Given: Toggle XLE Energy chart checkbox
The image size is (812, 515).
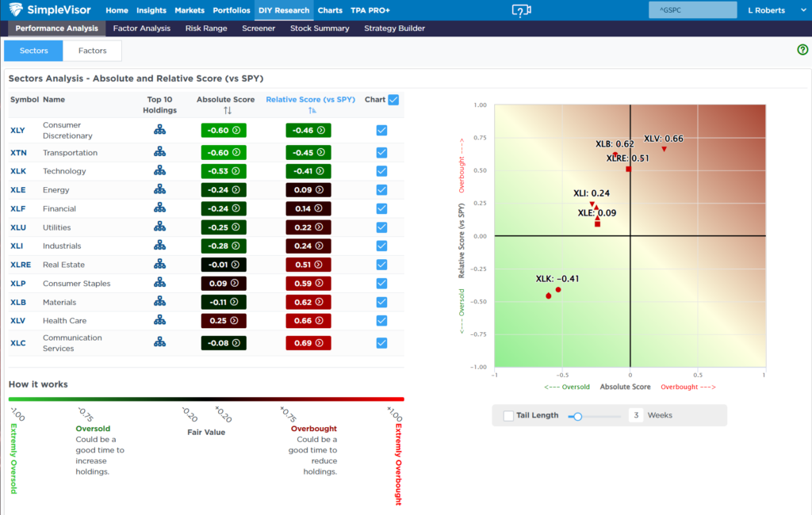Looking at the screenshot, I should (x=381, y=190).
